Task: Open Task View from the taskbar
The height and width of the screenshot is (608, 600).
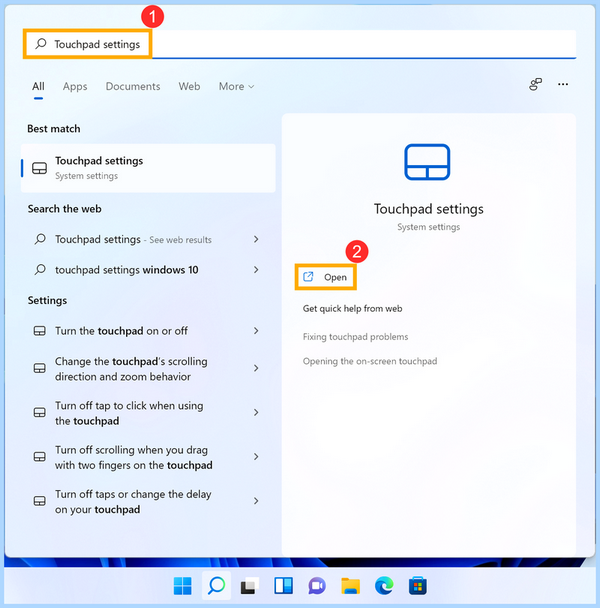Action: [x=250, y=586]
